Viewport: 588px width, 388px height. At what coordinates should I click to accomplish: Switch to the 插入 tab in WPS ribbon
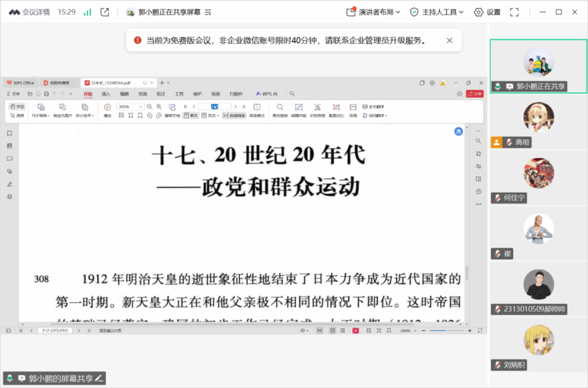point(106,94)
